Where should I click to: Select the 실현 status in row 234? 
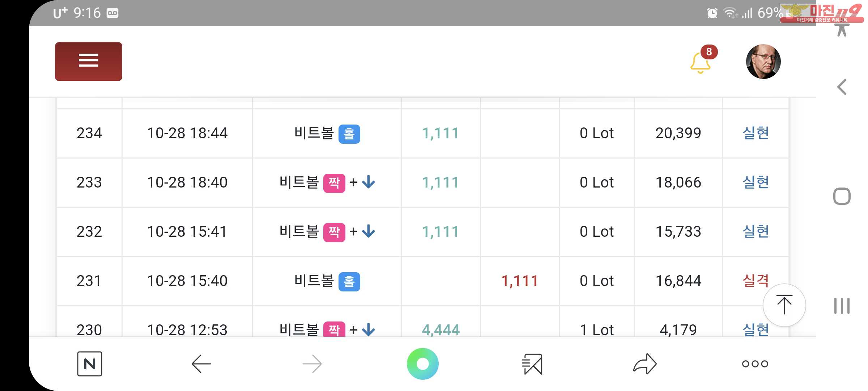[756, 133]
